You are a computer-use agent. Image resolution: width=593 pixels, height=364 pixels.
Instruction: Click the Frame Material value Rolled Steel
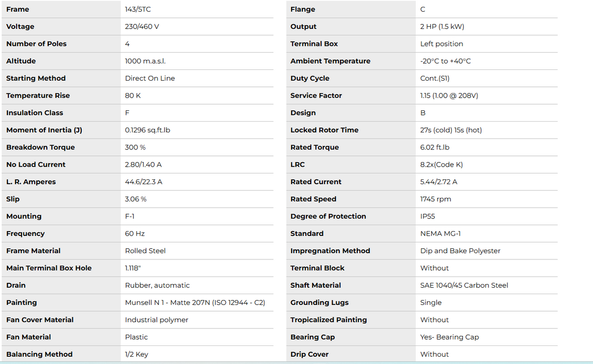[145, 251]
